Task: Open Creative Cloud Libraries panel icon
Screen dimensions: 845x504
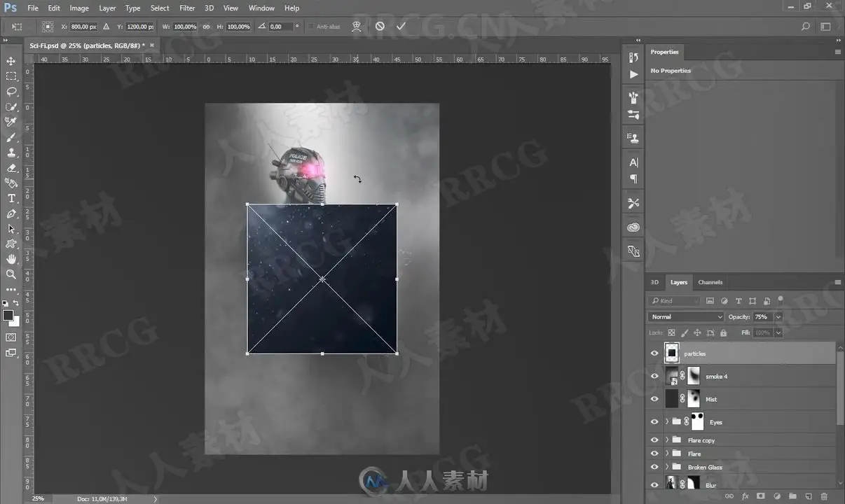Action: click(x=633, y=227)
